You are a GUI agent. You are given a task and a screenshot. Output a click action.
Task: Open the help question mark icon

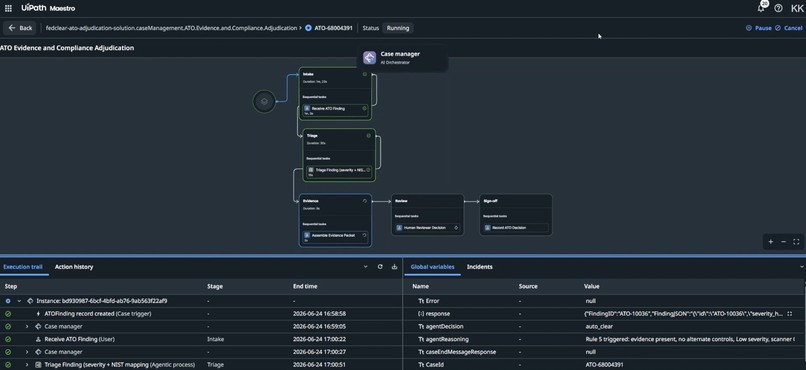(x=778, y=8)
